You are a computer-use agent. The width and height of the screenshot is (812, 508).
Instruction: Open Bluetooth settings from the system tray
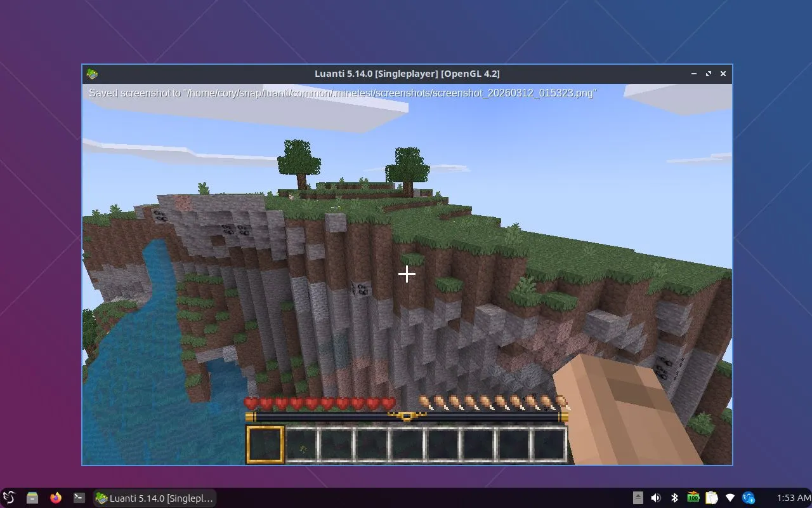(675, 498)
